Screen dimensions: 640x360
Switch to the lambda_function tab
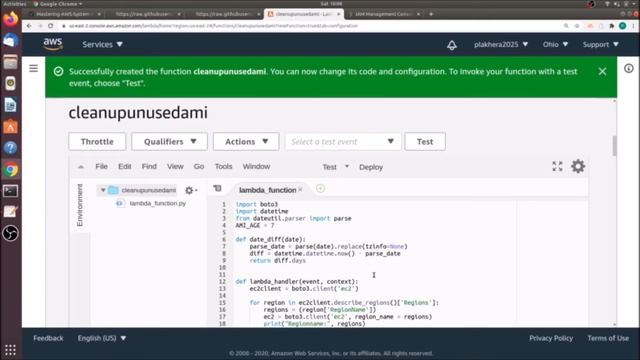pos(267,190)
